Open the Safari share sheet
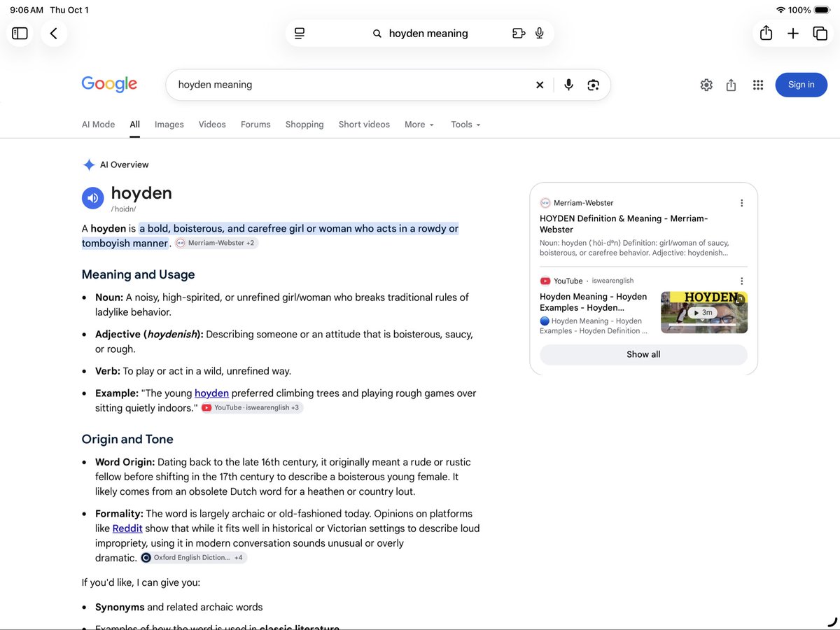Screen dimensions: 840x630 click(766, 34)
